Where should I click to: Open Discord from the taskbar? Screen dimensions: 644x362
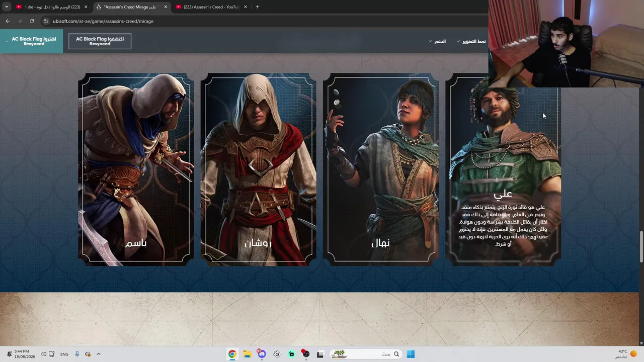262,354
